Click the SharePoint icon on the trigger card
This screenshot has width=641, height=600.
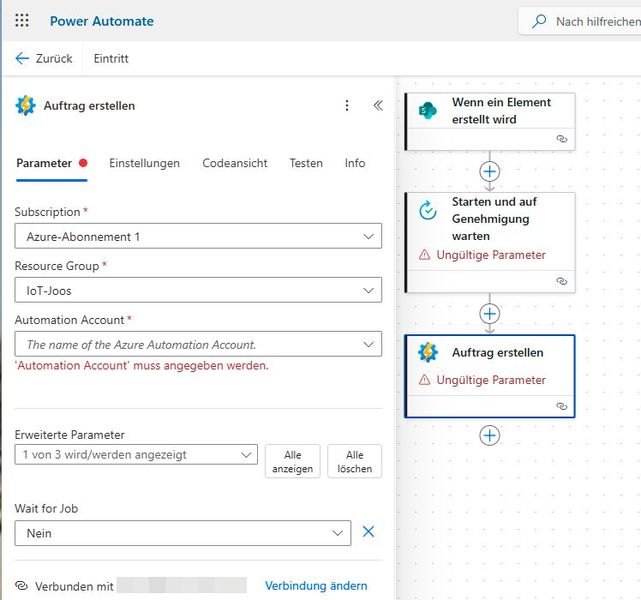pos(428,110)
